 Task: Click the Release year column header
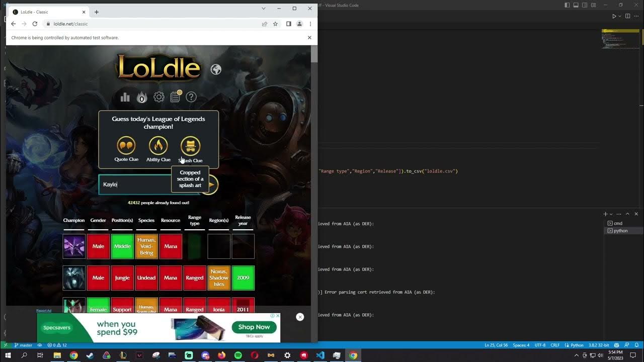[x=243, y=220]
